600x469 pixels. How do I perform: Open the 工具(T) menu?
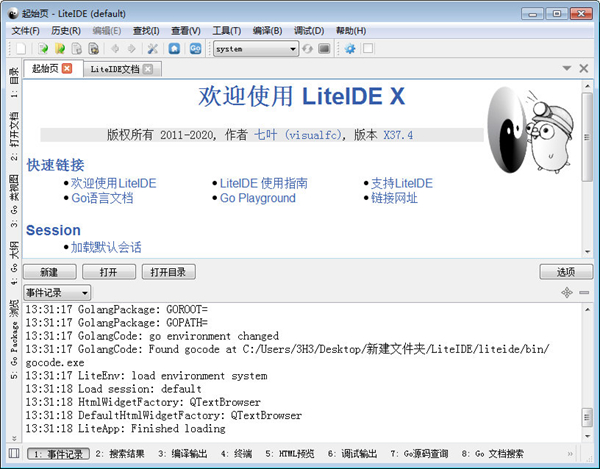coord(227,31)
